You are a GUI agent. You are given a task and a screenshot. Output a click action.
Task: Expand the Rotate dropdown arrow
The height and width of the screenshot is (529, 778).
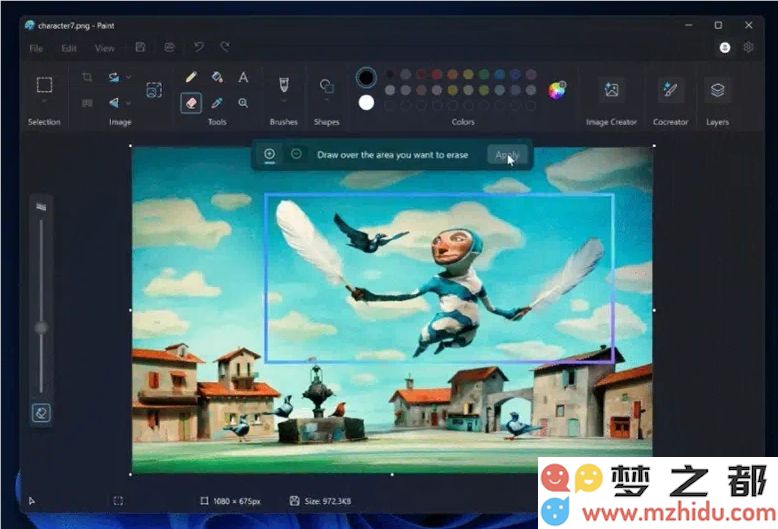129,77
